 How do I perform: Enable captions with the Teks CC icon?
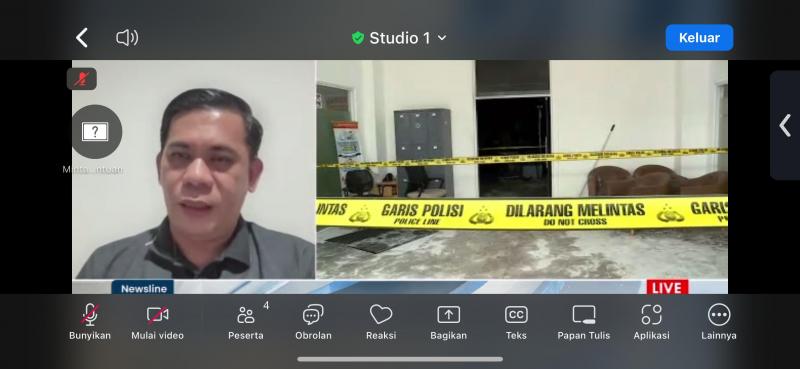(516, 323)
